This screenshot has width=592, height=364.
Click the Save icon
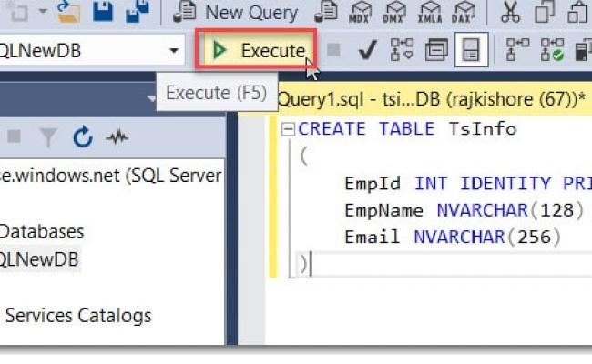pos(103,11)
